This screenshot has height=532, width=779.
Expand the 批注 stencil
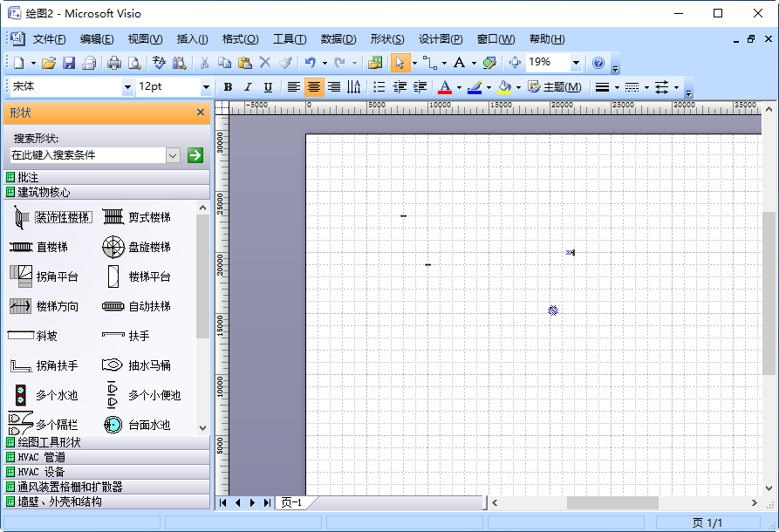(106, 177)
